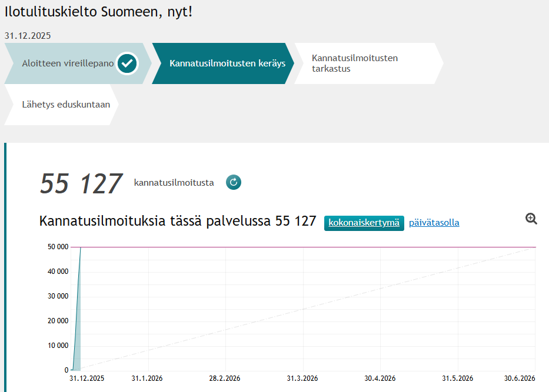Select Kannatusilmoitusten tarkastus step
549x392 pixels.
pos(369,63)
